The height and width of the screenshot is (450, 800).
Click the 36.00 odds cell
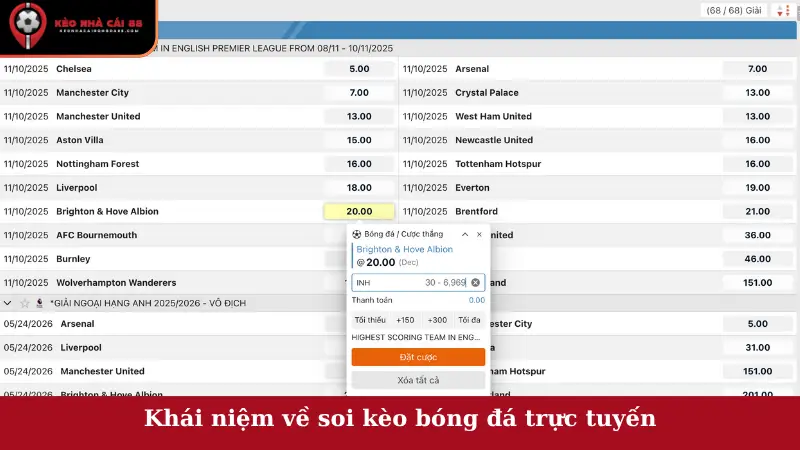coord(758,235)
